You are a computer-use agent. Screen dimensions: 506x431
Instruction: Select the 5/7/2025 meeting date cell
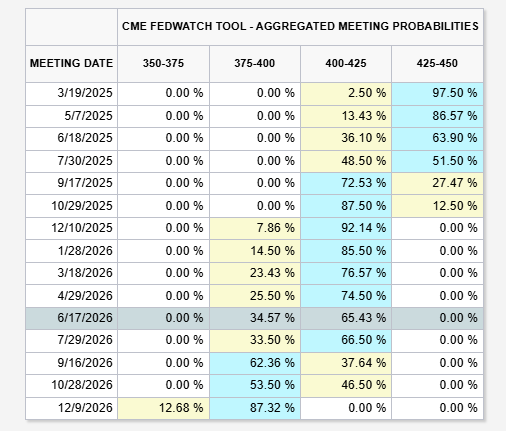71,116
